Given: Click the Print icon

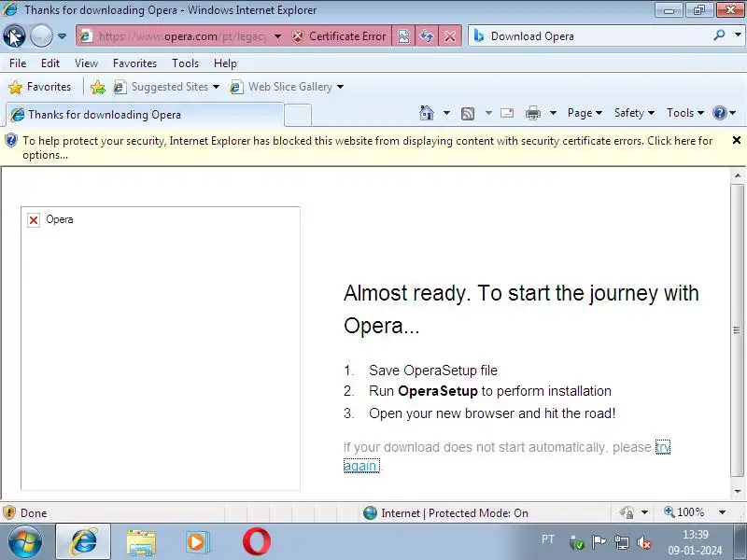Looking at the screenshot, I should pos(533,113).
